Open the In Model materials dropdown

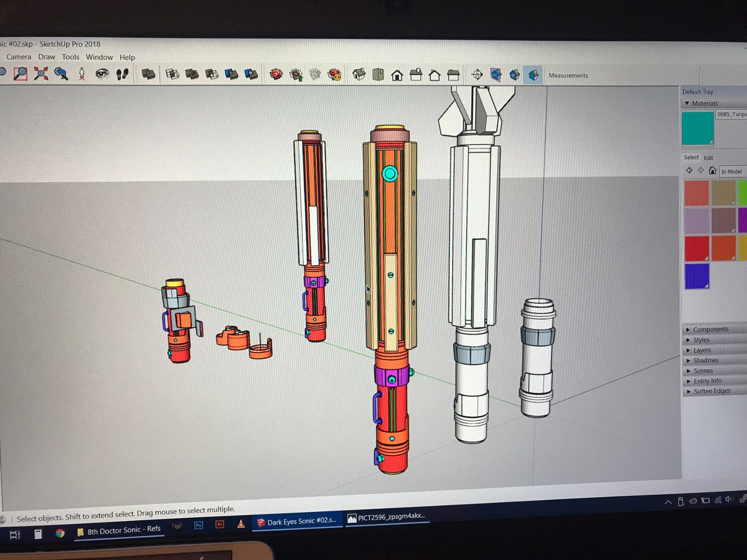[733, 171]
